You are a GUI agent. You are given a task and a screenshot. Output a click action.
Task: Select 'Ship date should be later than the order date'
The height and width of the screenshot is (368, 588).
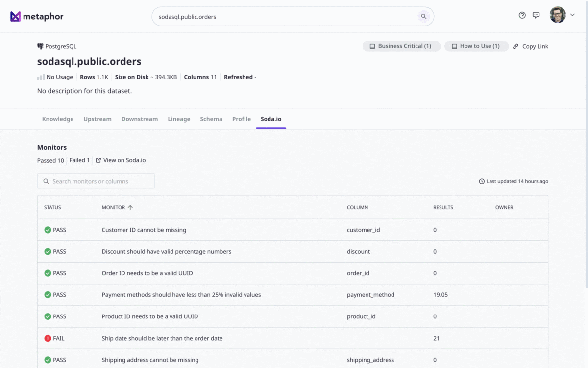(x=162, y=338)
